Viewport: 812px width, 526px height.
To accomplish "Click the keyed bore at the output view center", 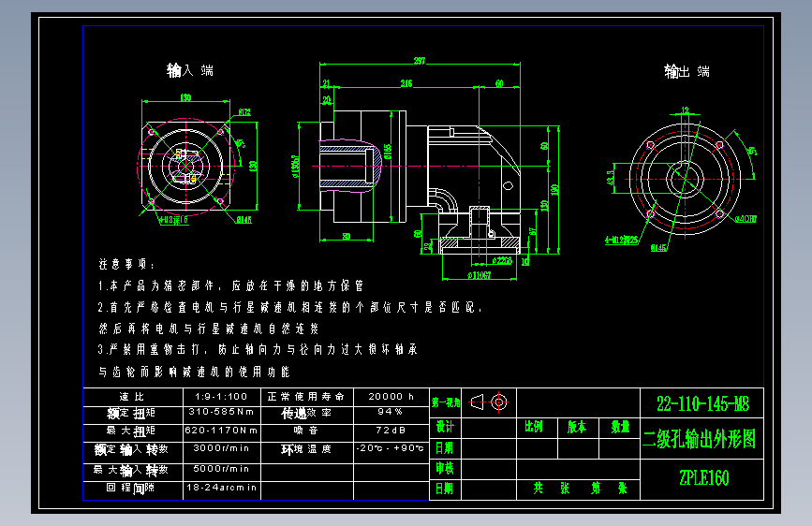I will point(685,179).
